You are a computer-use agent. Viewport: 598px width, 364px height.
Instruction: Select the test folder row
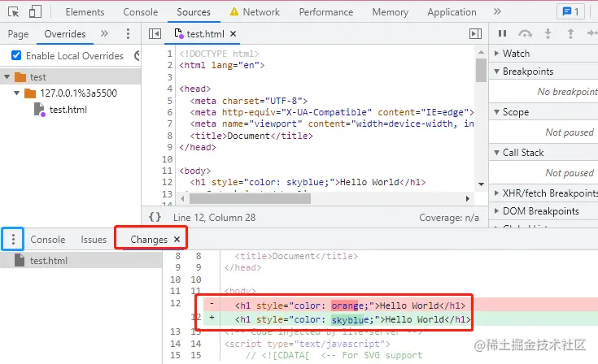click(71, 77)
